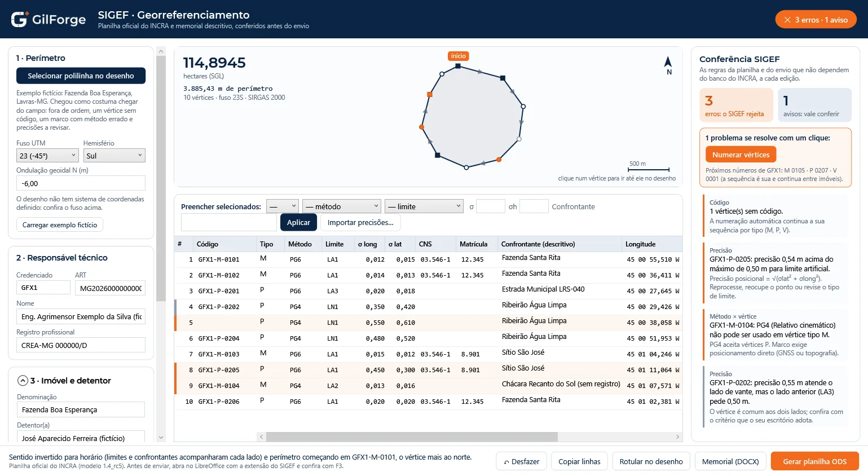Click the right arrow of the table's horizontal scrollbar
This screenshot has width=868, height=476.
678,437
